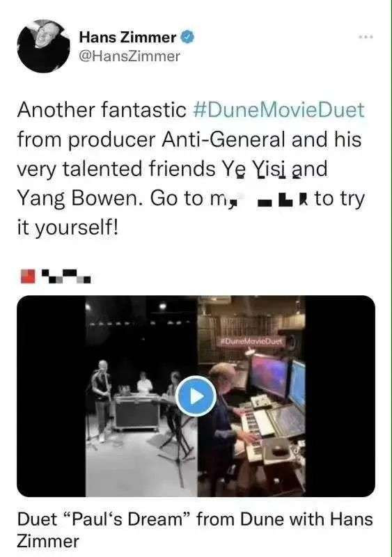Image resolution: width=392 pixels, height=557 pixels.
Task: Click the blue verified badge
Action: (x=188, y=37)
